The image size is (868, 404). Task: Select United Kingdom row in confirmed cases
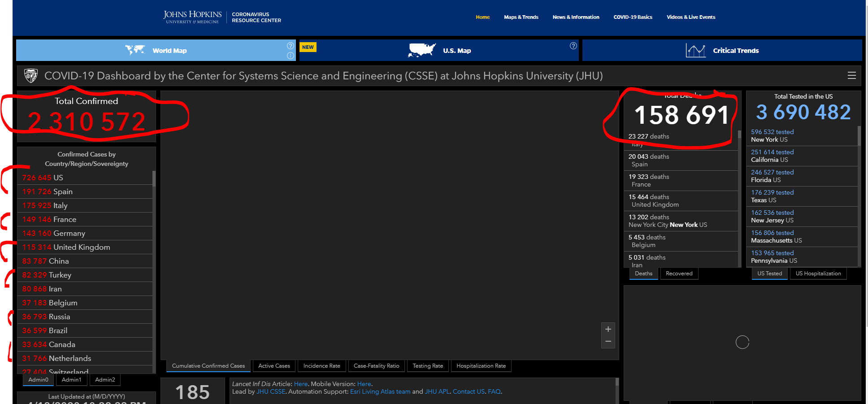[x=85, y=247]
